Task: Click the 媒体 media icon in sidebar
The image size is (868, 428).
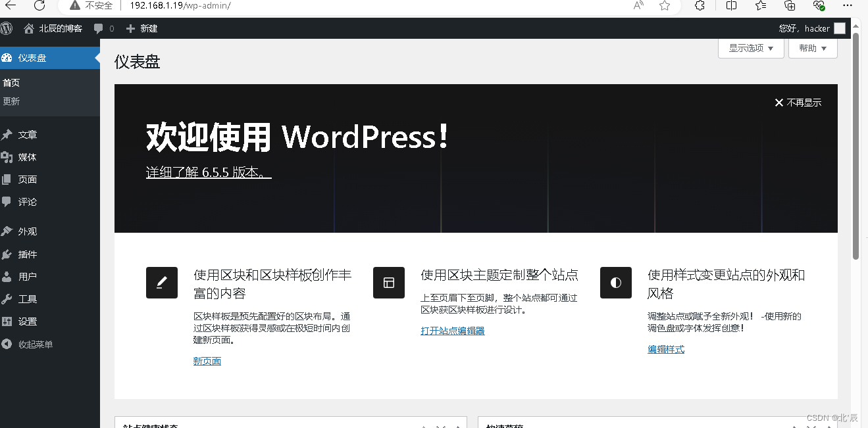Action: click(7, 157)
